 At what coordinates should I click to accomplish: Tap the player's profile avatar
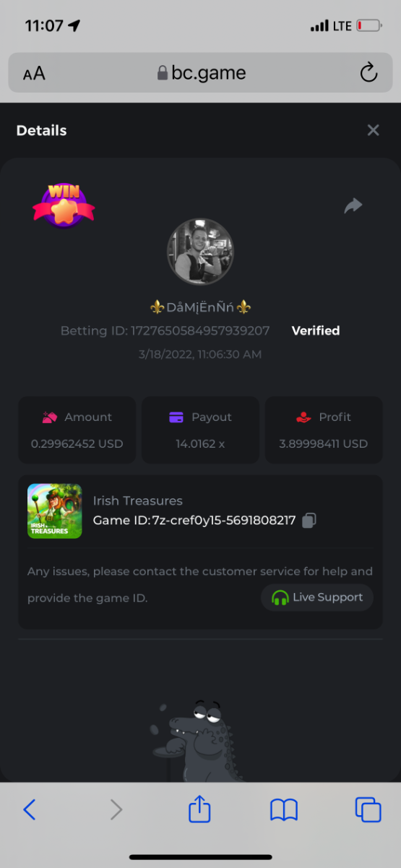pos(200,252)
